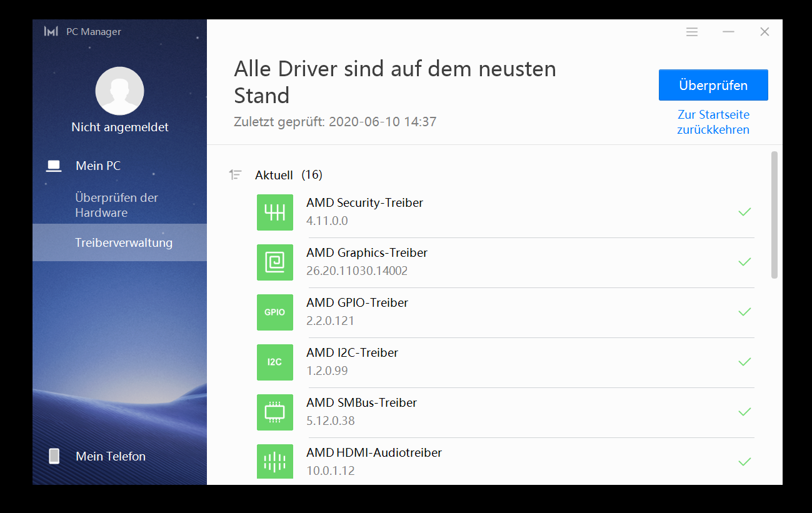The height and width of the screenshot is (513, 812).
Task: Click Nicht angemeldet to sign in
Action: coord(120,127)
